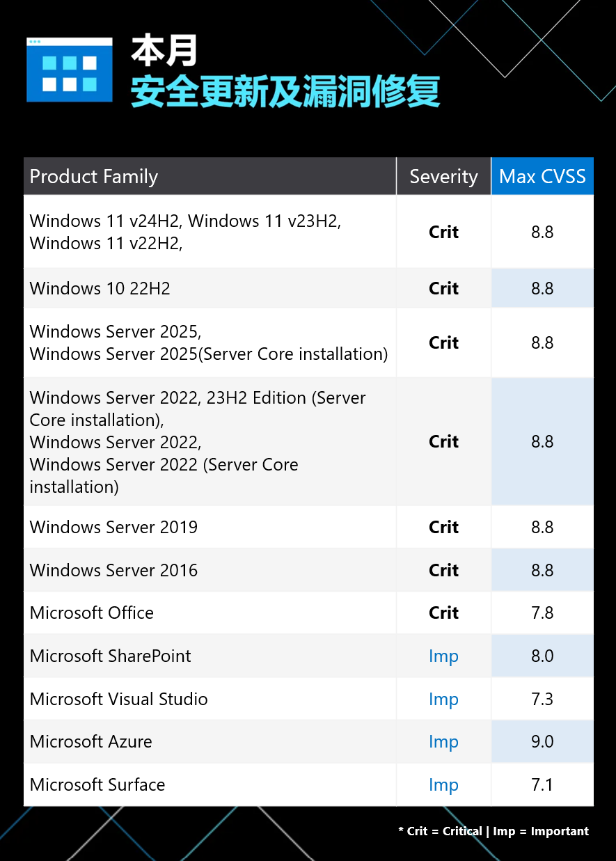Screen dimensions: 616x861
Task: Select the Windows 10 22H2 row
Action: click(x=308, y=288)
